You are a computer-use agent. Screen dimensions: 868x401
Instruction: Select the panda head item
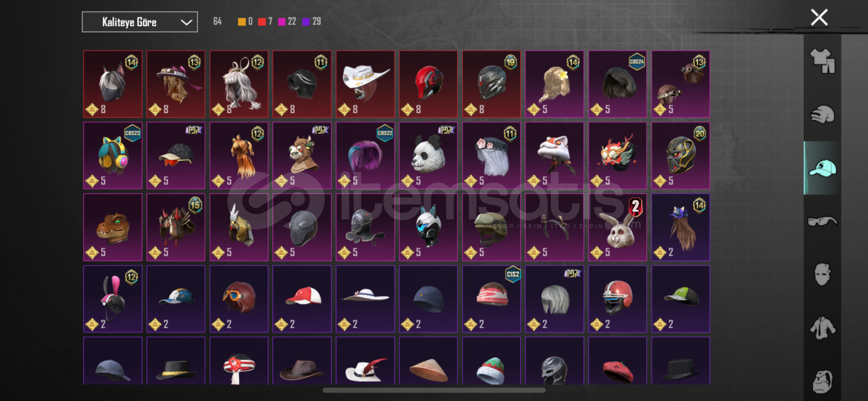428,156
